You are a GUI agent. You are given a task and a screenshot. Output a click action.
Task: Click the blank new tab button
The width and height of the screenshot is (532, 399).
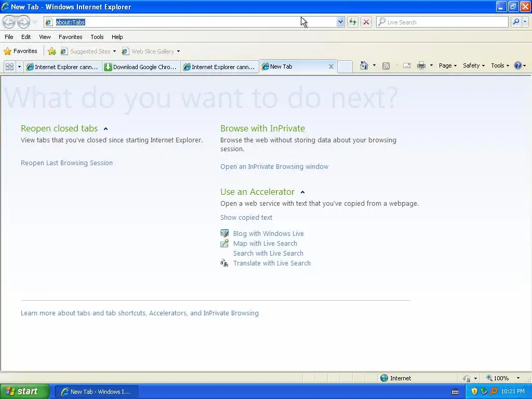pyautogui.click(x=345, y=66)
